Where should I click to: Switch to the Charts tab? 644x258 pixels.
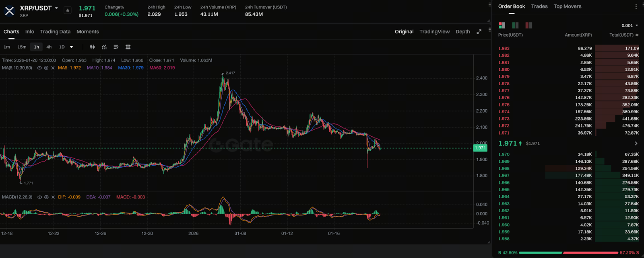(x=11, y=32)
